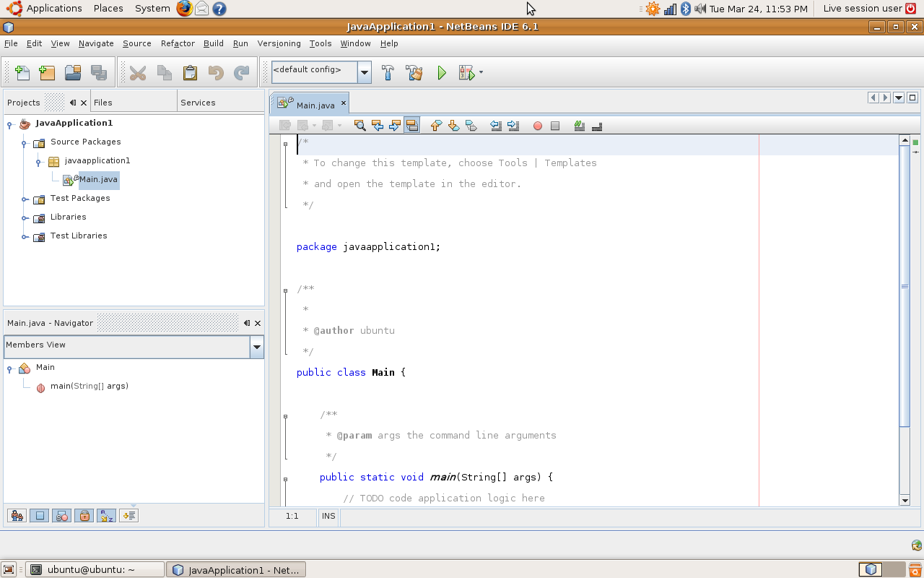Toggle Sort by Name A-Z button
This screenshot has height=578, width=924.
(106, 515)
